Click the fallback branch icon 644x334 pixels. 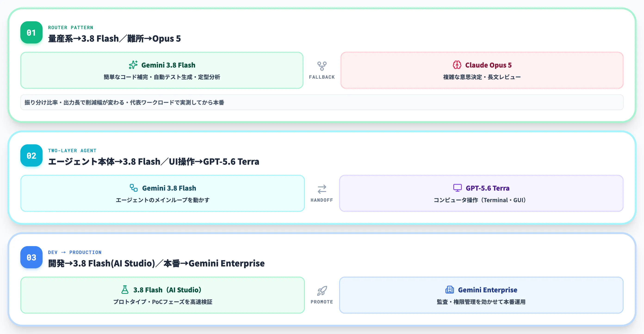click(x=322, y=66)
